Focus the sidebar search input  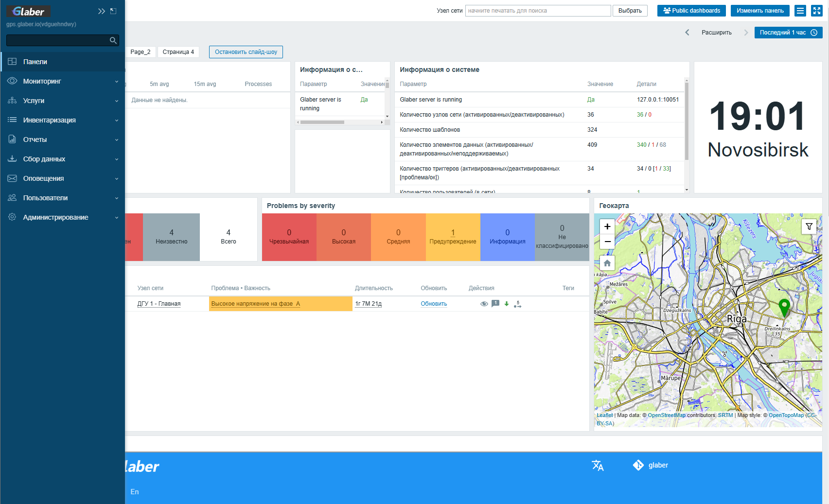[x=57, y=40]
